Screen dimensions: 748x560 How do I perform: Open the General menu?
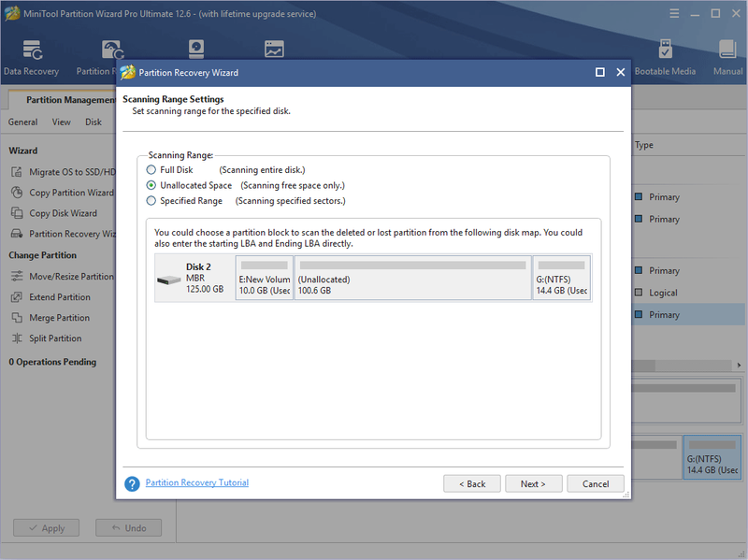click(22, 122)
